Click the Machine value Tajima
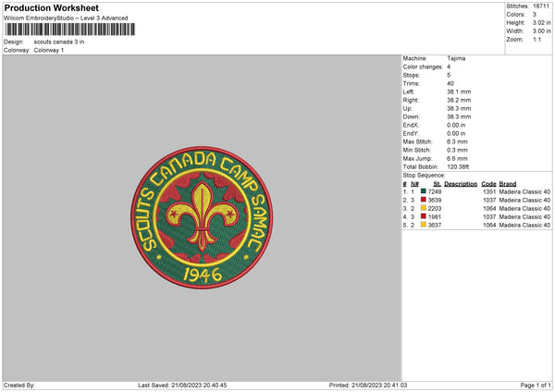 [x=456, y=58]
